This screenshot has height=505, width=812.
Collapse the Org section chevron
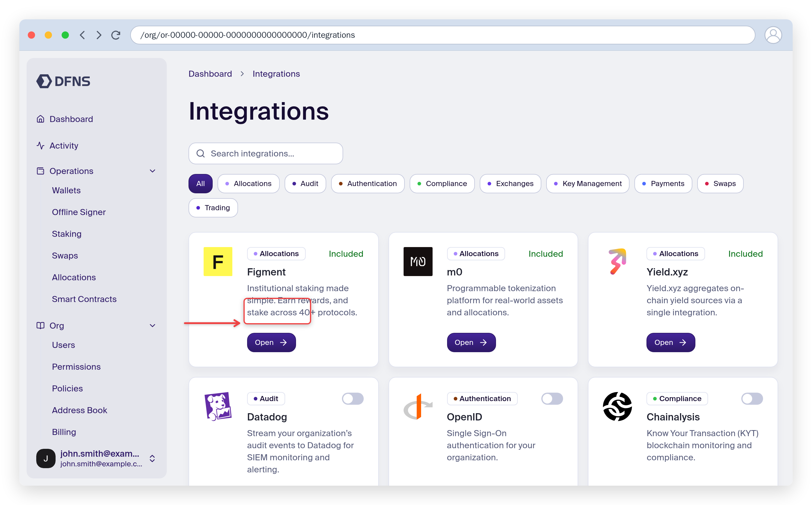(153, 326)
